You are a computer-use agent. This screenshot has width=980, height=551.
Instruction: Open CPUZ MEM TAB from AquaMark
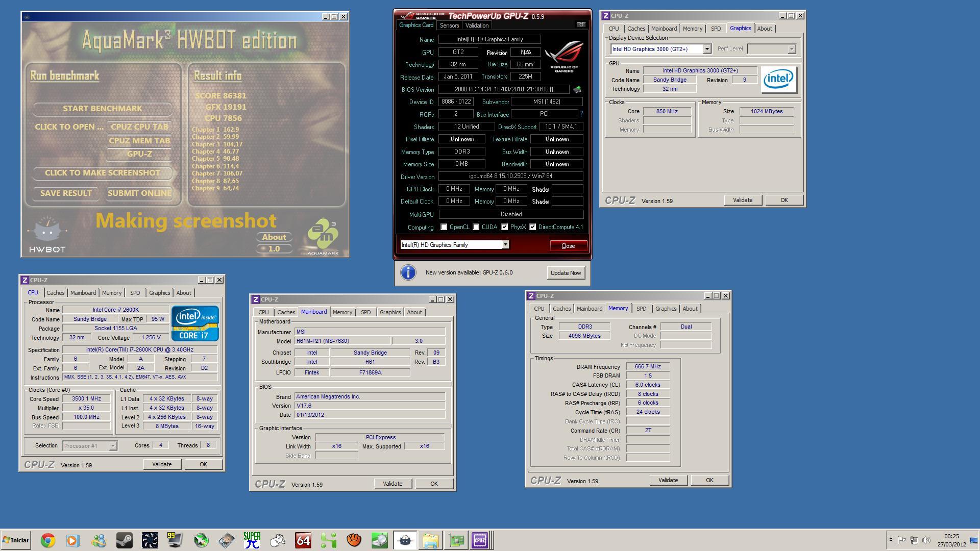(x=139, y=141)
